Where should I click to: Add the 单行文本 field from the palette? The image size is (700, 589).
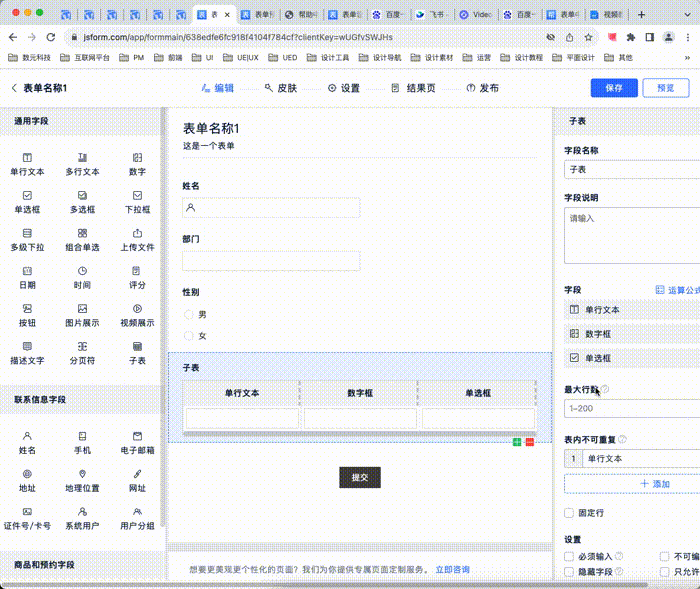pyautogui.click(x=27, y=164)
